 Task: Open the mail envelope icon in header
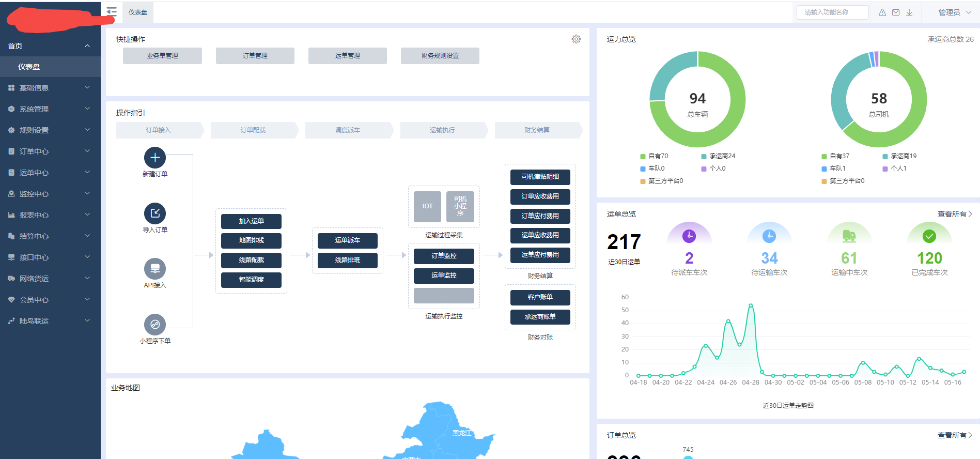click(896, 12)
